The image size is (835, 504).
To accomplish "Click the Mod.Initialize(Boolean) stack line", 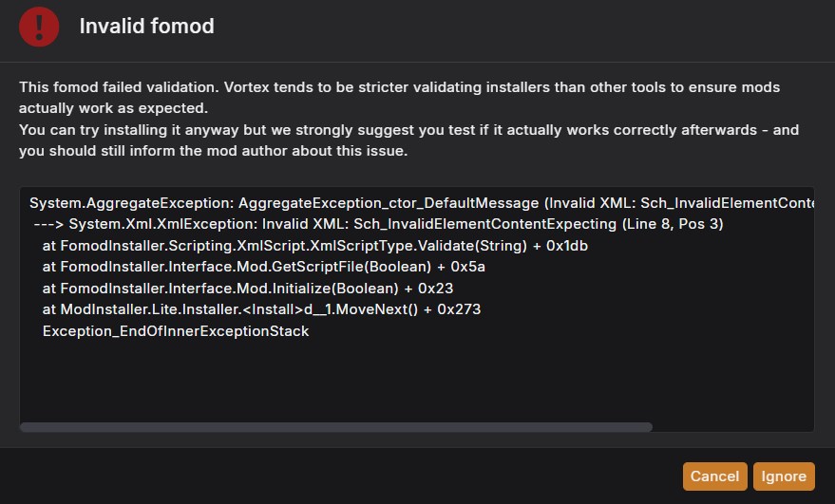I will click(x=248, y=289).
